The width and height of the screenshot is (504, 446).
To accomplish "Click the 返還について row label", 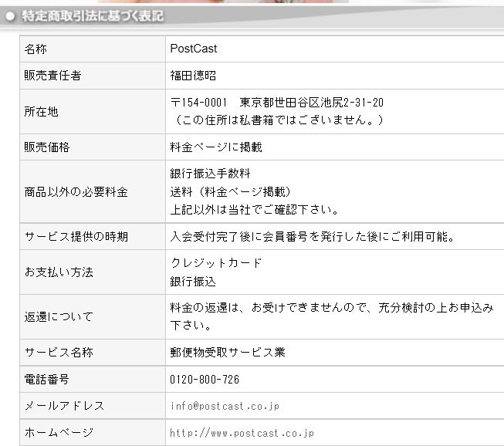I will (x=59, y=316).
